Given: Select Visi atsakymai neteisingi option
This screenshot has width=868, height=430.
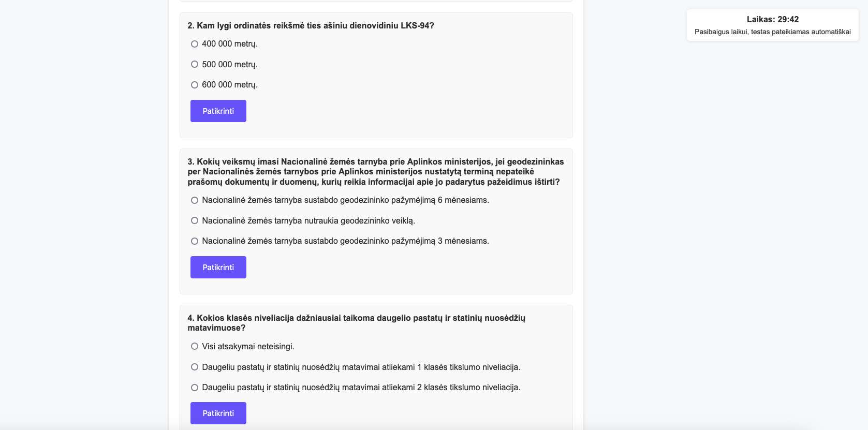Looking at the screenshot, I should (195, 346).
